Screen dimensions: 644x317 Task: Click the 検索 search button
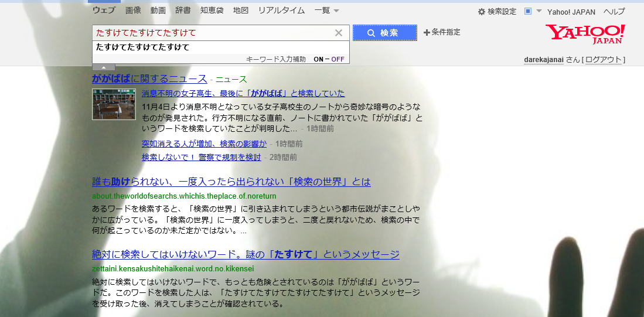[384, 33]
